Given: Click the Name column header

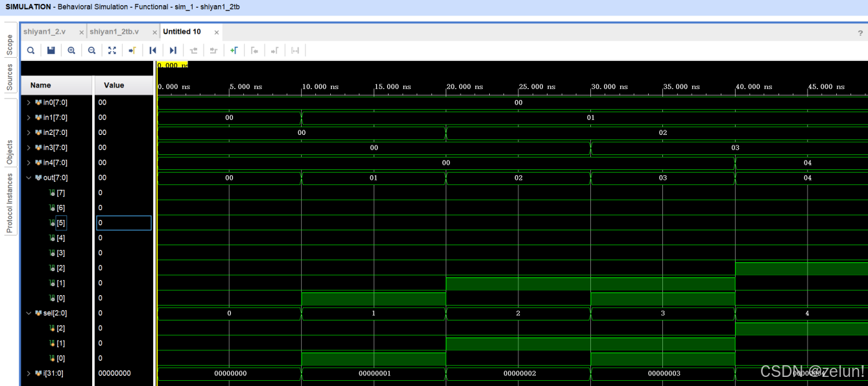Looking at the screenshot, I should [57, 85].
